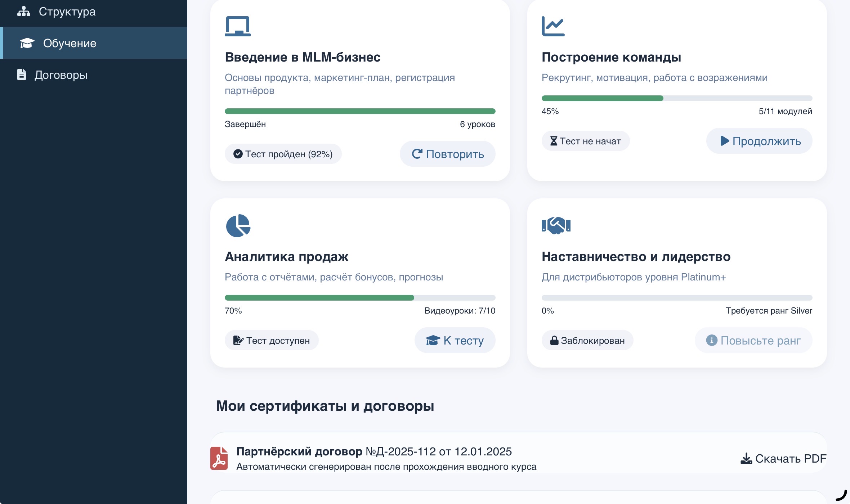Switch to the Договоры section
The width and height of the screenshot is (850, 504).
click(x=61, y=75)
